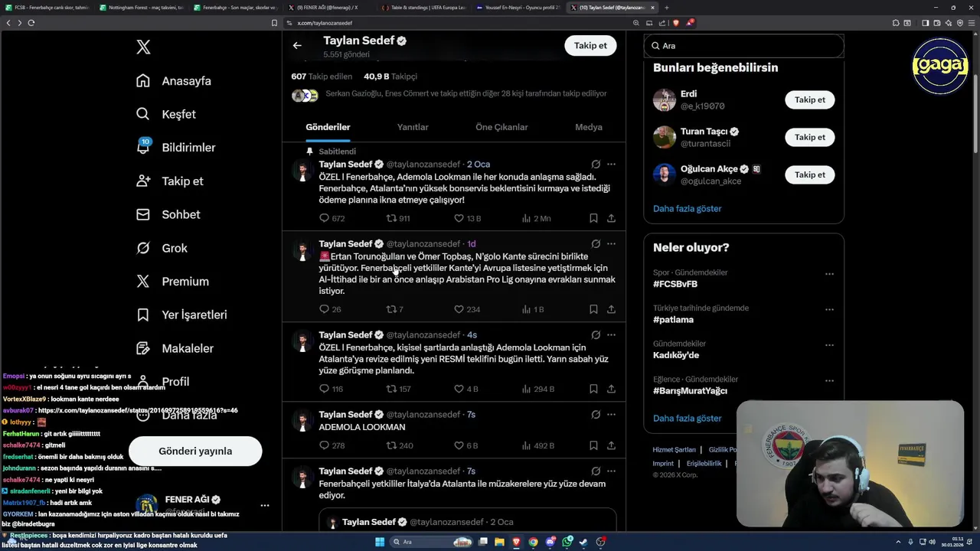Switch to the Medya tab
The image size is (980, 551).
589,127
